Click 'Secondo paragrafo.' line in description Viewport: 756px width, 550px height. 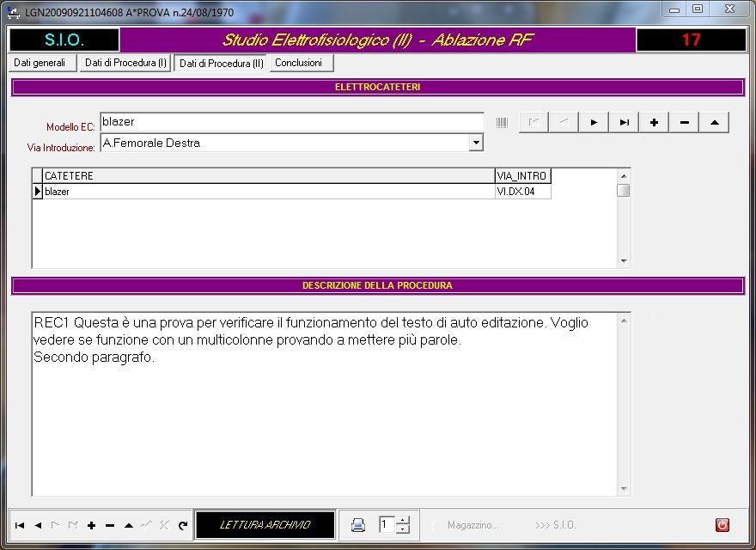94,357
